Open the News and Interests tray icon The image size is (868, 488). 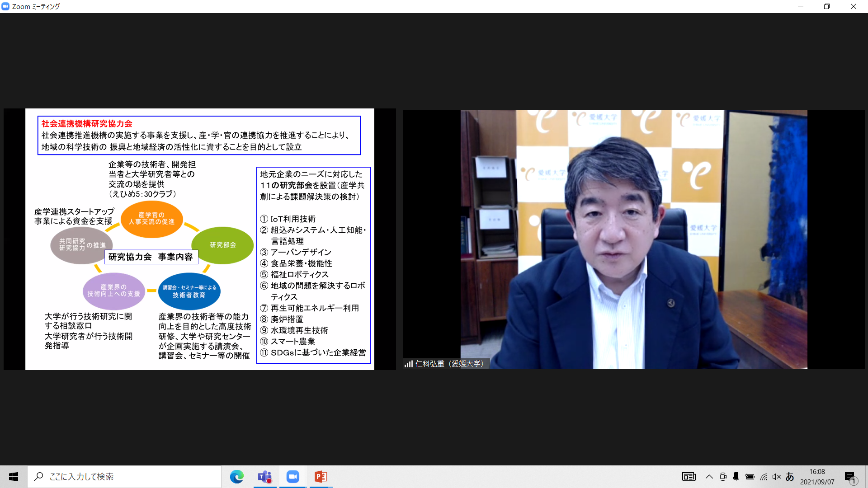click(x=689, y=477)
